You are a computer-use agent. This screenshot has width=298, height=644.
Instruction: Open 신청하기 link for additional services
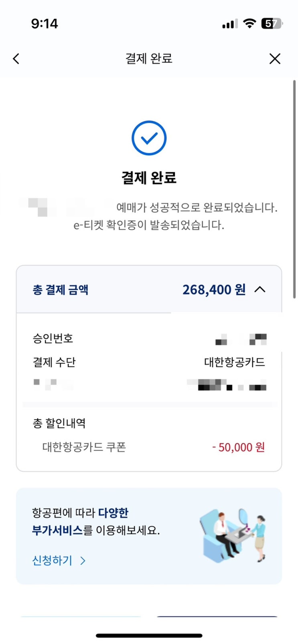53,560
